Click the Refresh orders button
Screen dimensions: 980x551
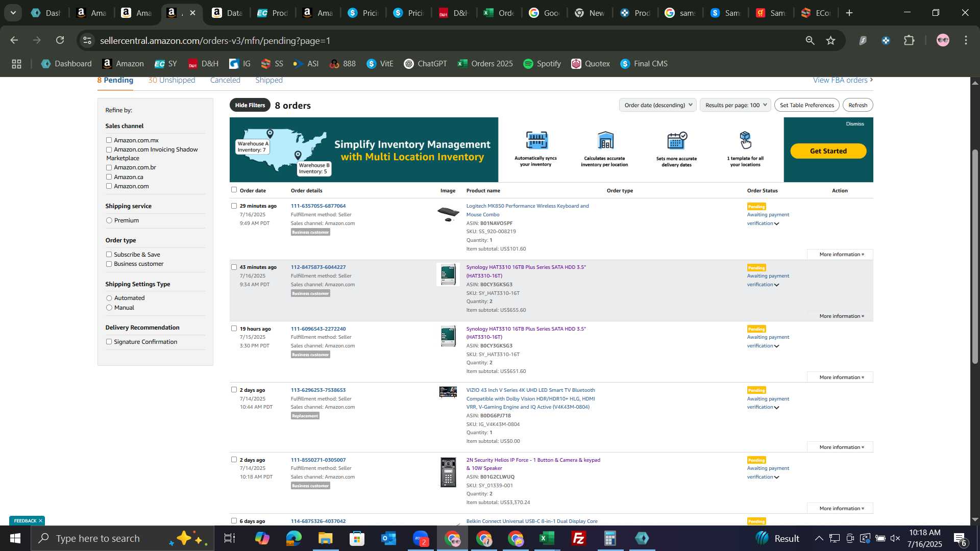click(x=858, y=105)
